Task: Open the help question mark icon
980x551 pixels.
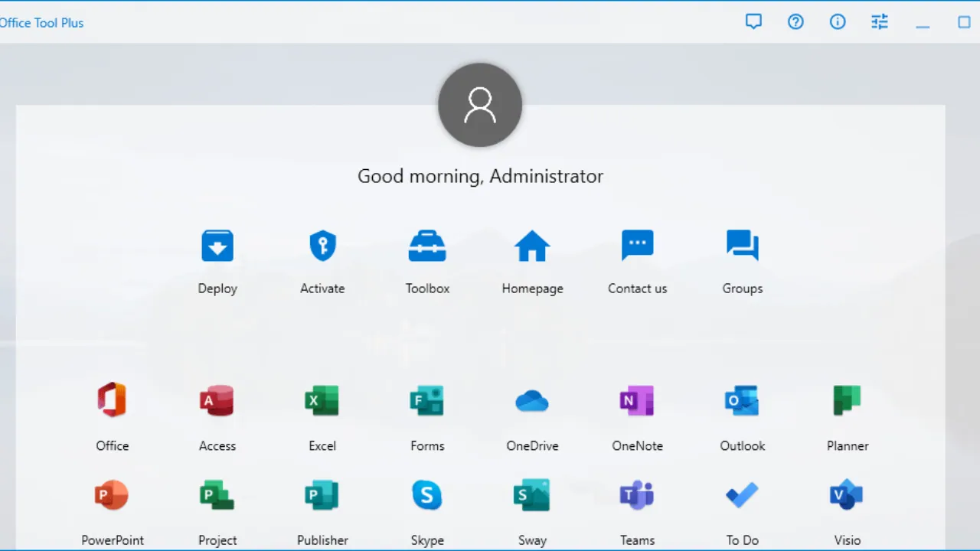Action: click(x=796, y=22)
